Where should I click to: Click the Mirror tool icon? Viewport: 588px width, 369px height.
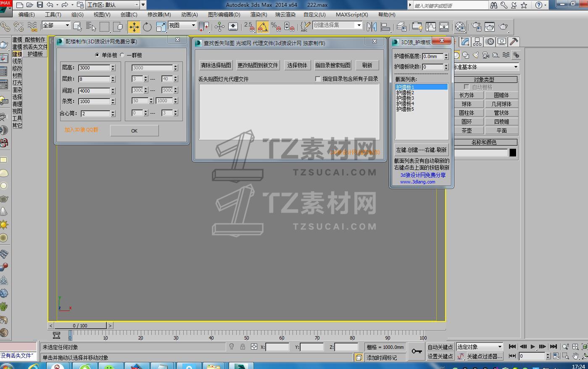click(x=372, y=27)
